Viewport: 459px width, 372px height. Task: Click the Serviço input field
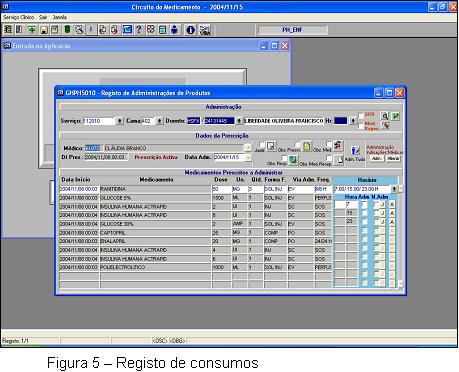coord(99,121)
